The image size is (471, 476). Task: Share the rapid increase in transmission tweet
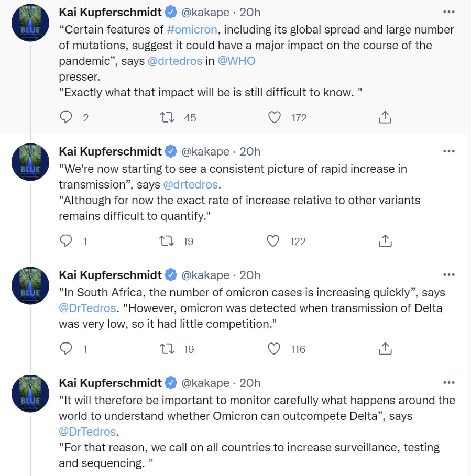pos(385,241)
